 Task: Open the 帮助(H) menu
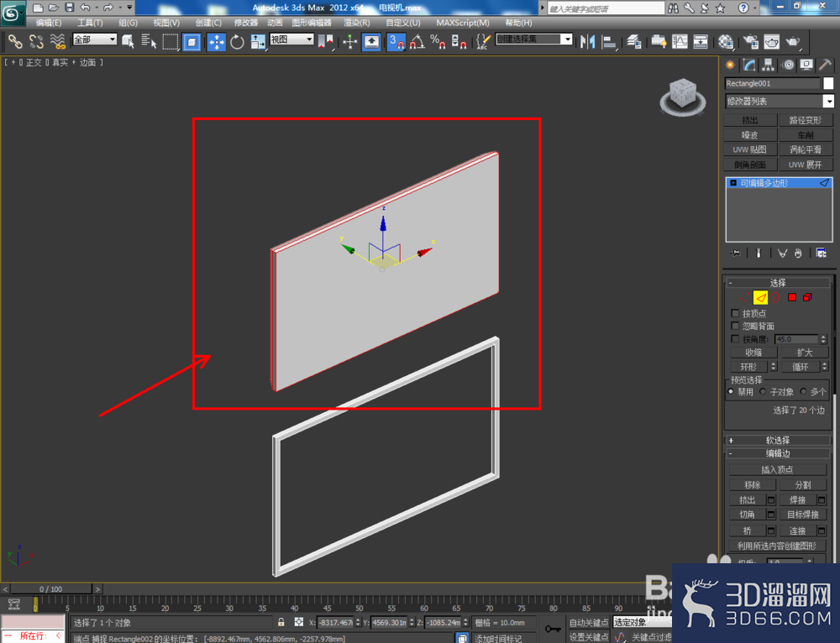click(518, 23)
